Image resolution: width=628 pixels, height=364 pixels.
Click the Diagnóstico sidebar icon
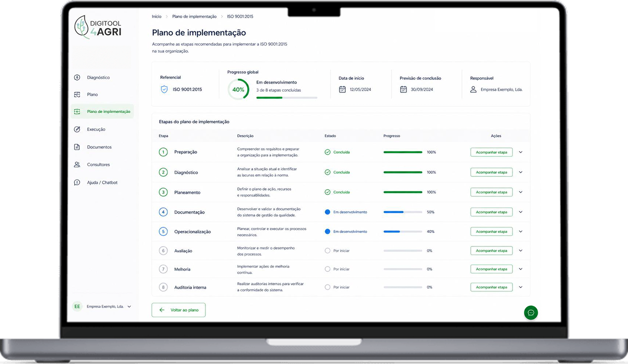(x=77, y=78)
